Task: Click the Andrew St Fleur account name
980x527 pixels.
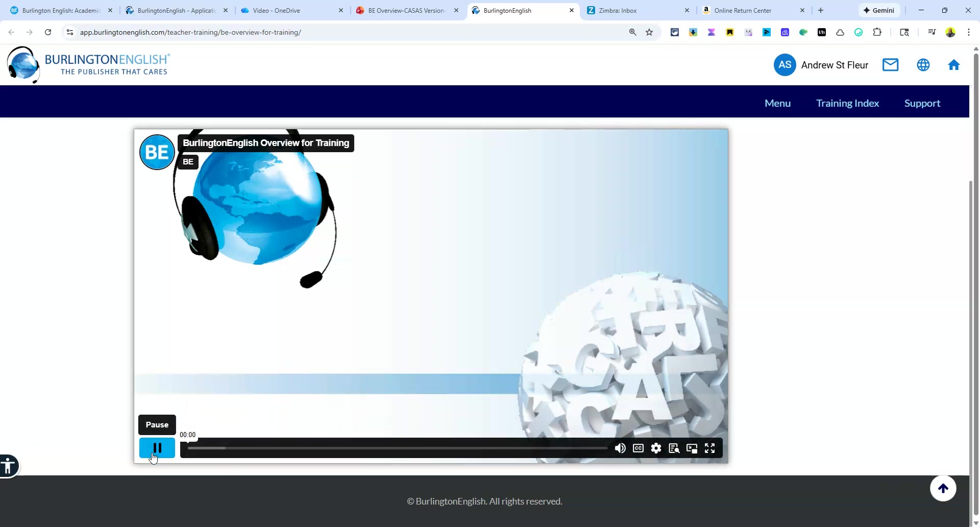Action: point(835,65)
